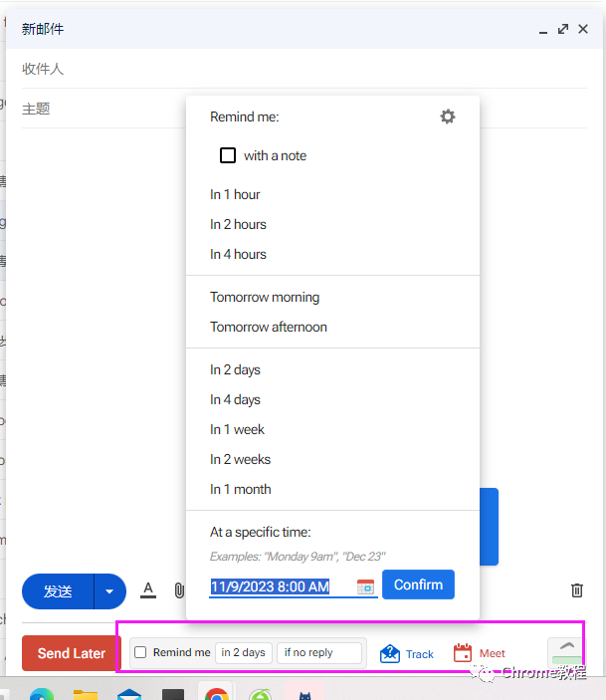Open Edge browser from the taskbar
The width and height of the screenshot is (606, 700).
pos(42,694)
